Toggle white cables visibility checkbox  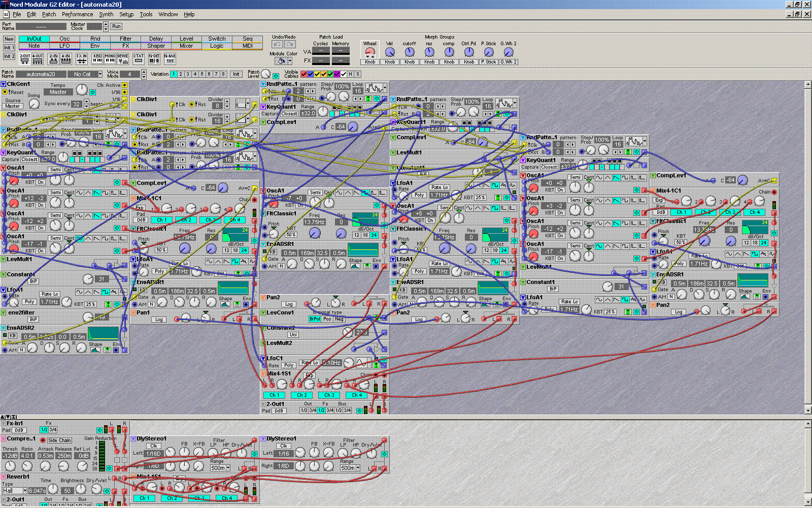tap(344, 74)
